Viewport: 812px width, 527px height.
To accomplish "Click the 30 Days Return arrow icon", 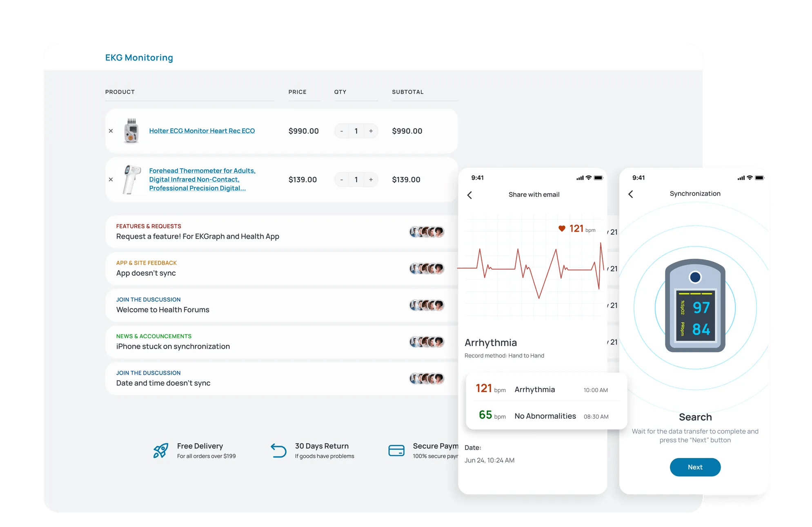I will pos(278,451).
